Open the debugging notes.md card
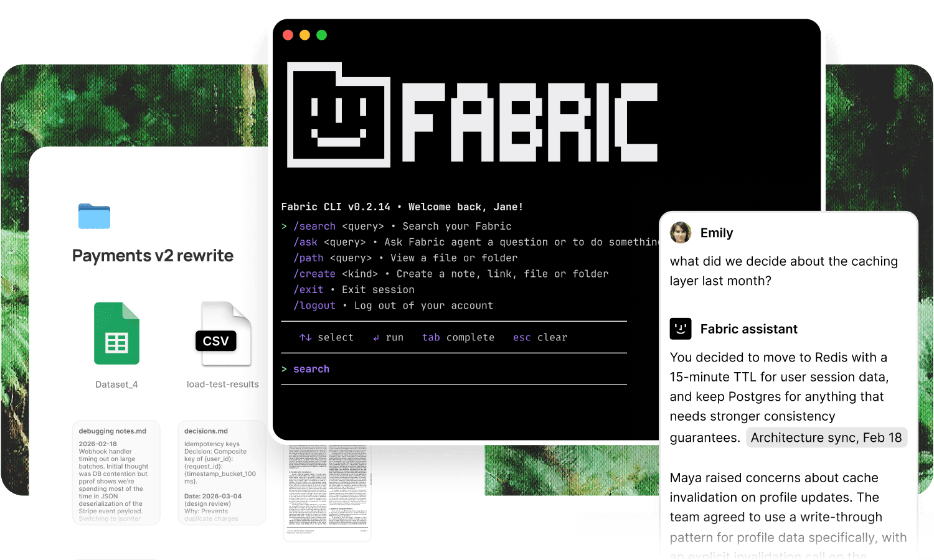 (116, 473)
